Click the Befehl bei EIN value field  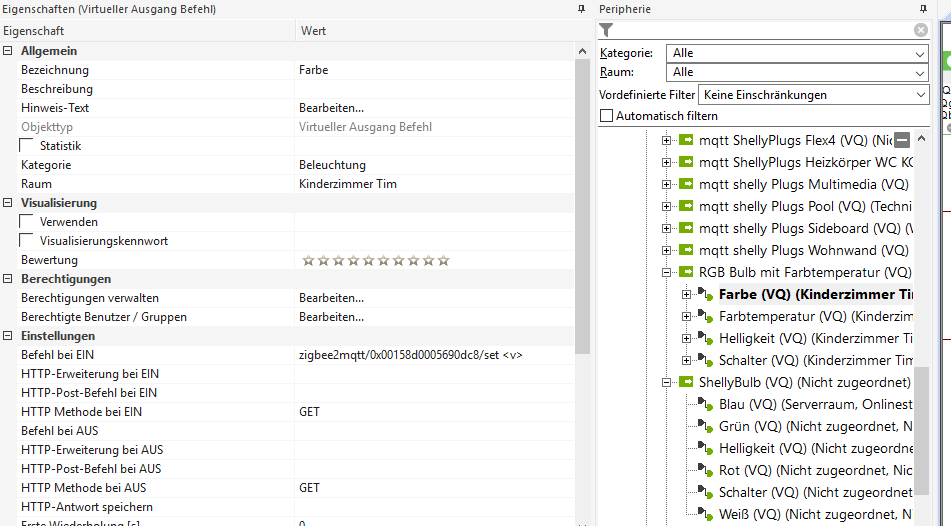point(410,355)
